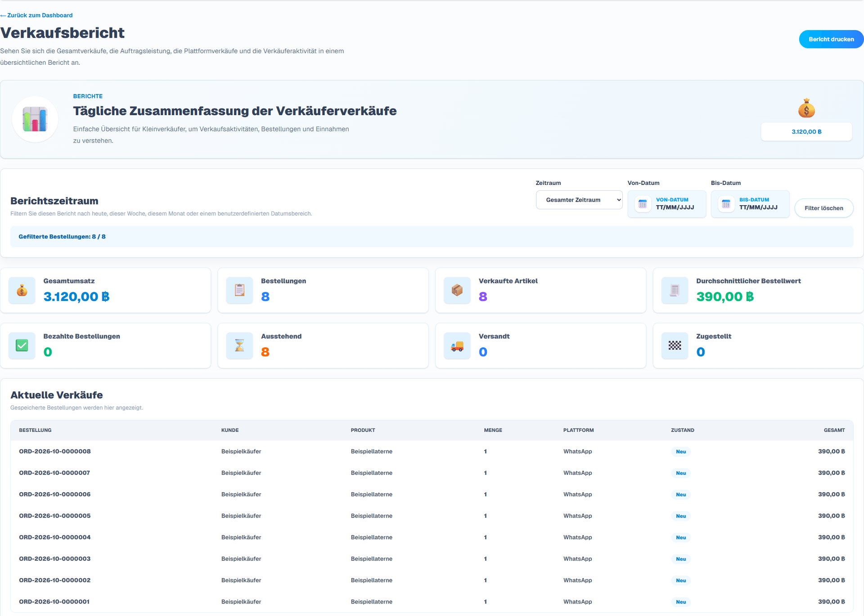
Task: Click the Bestellungen clipboard icon
Action: tap(239, 291)
